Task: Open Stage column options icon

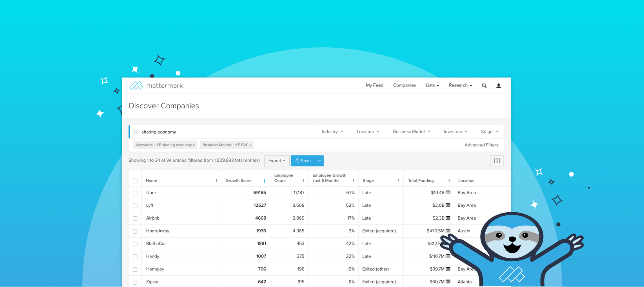Action: click(399, 181)
